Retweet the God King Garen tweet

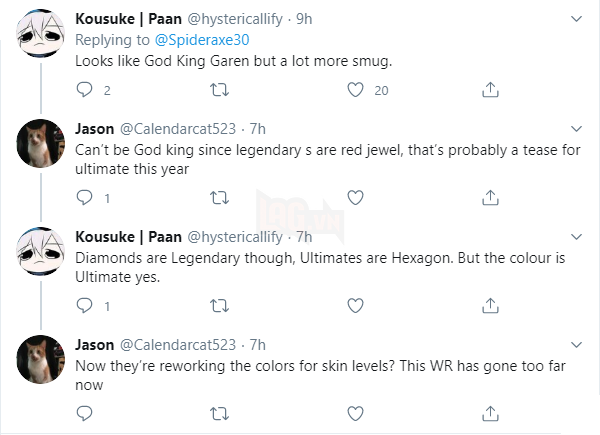tap(219, 91)
